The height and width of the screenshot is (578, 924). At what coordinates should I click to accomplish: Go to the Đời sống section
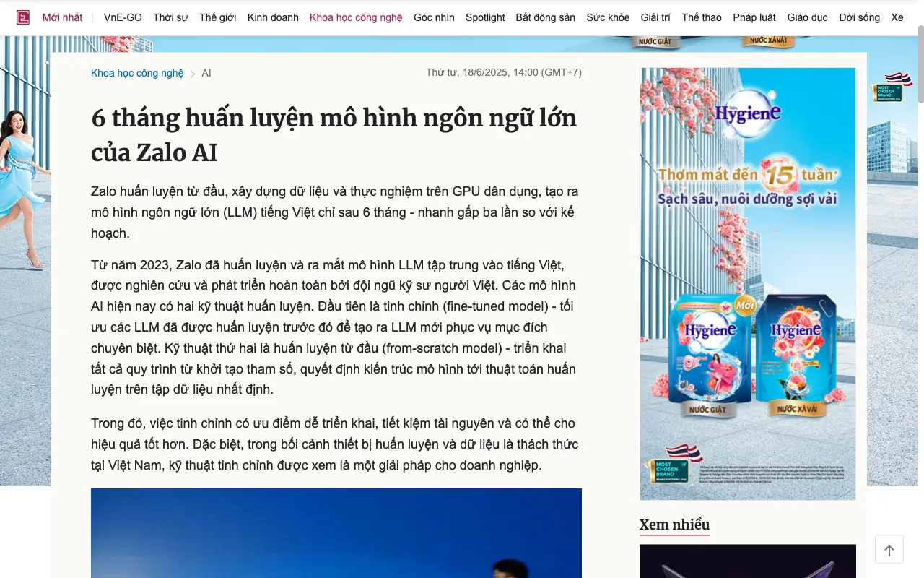coord(859,17)
